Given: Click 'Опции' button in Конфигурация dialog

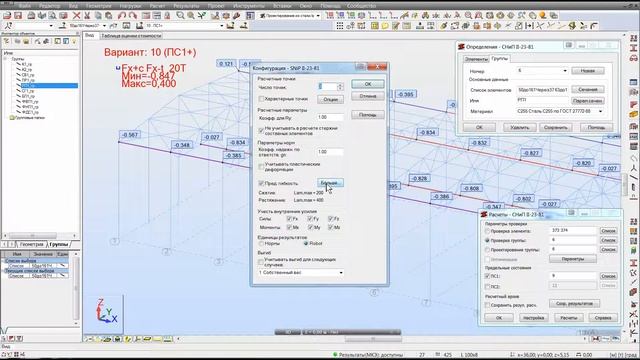Looking at the screenshot, I should click(330, 99).
